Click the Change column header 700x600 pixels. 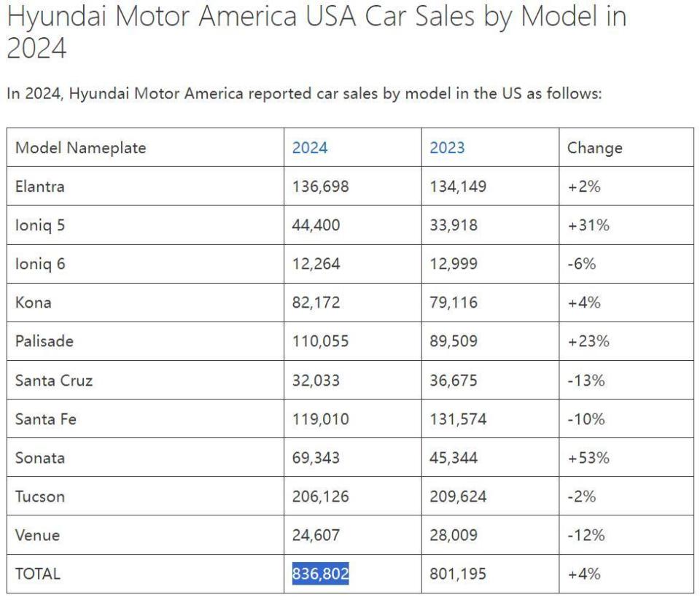(595, 148)
